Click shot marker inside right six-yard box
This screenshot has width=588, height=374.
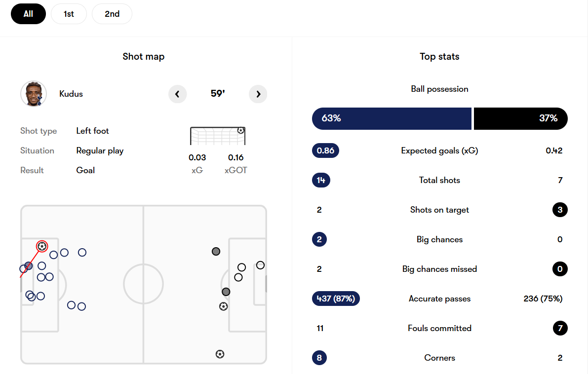tap(260, 265)
